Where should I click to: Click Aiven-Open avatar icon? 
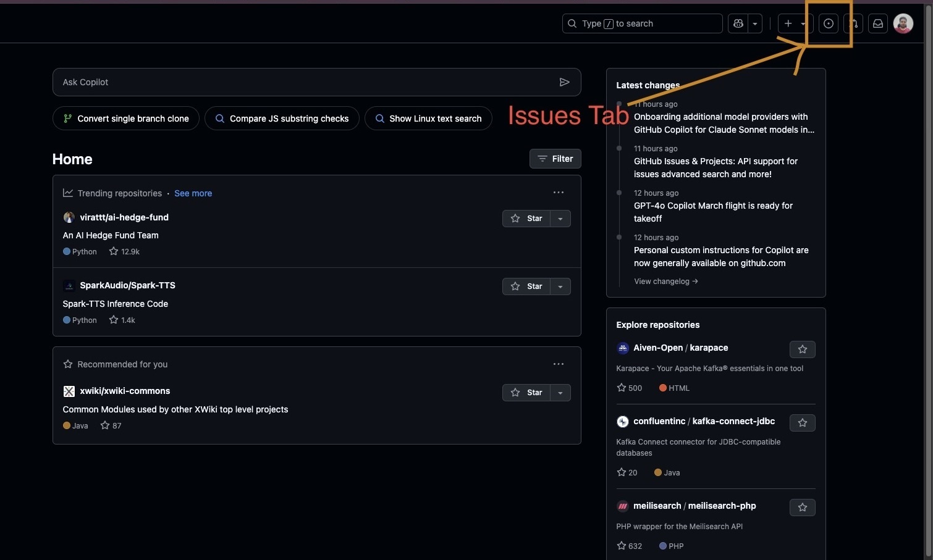tap(623, 348)
